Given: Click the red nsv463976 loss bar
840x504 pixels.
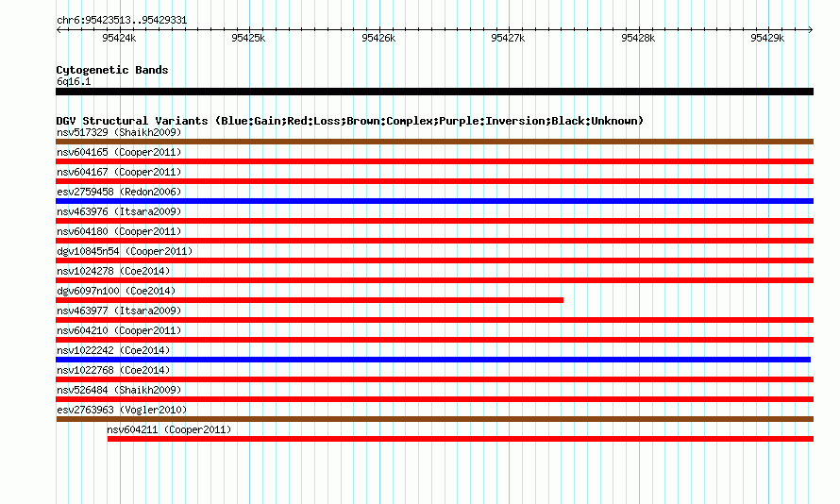Looking at the screenshot, I should click(434, 221).
